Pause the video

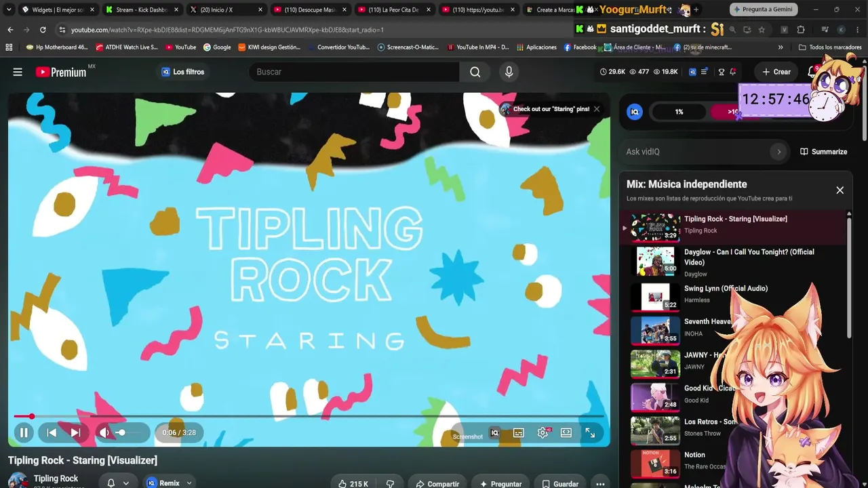(24, 432)
